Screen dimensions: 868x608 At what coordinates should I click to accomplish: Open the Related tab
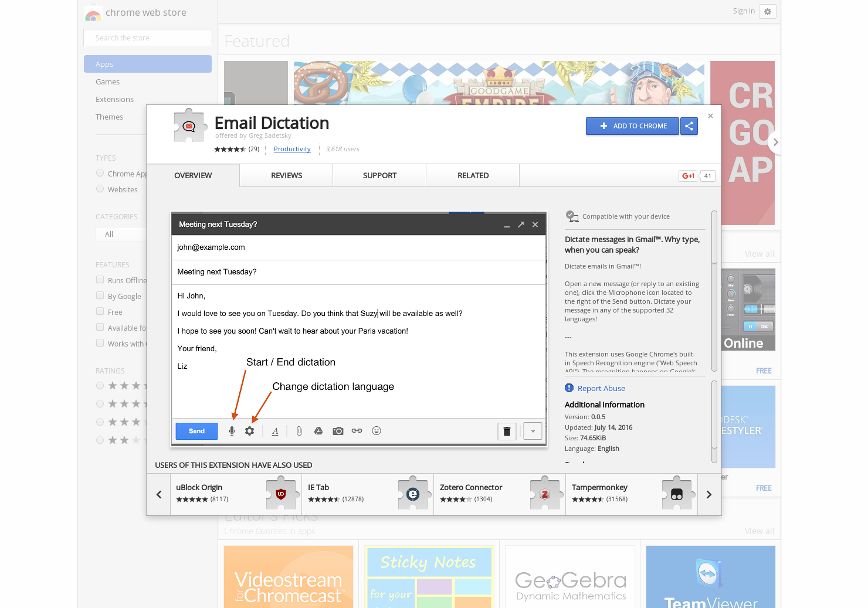[x=473, y=175]
